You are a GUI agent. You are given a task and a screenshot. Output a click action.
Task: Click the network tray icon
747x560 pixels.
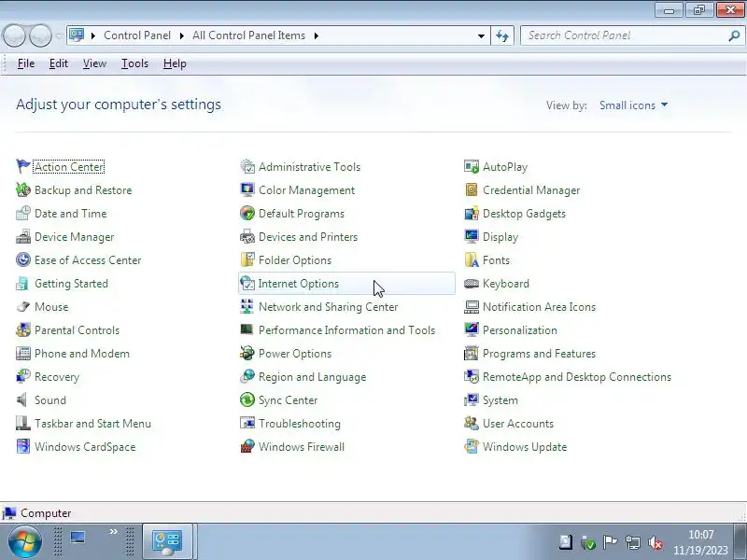pyautogui.click(x=633, y=542)
